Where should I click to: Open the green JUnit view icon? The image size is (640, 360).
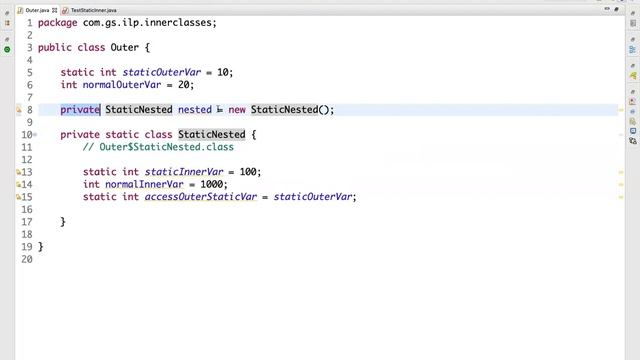(7, 49)
